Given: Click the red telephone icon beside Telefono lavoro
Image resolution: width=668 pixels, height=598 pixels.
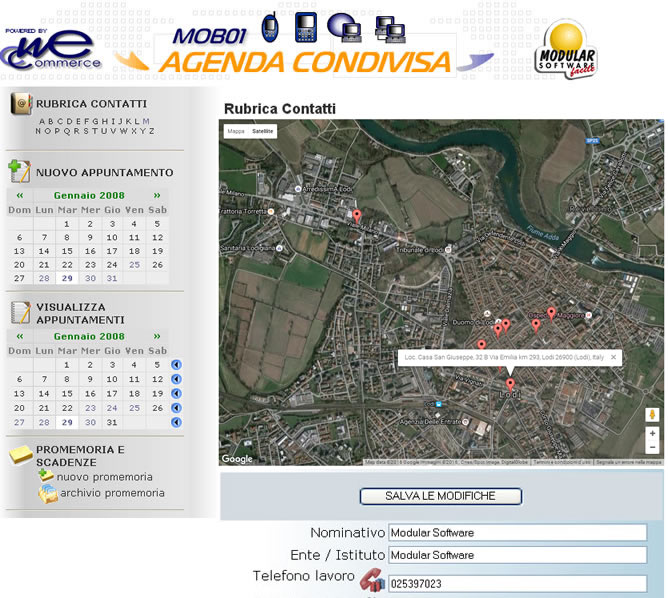Looking at the screenshot, I should [372, 581].
